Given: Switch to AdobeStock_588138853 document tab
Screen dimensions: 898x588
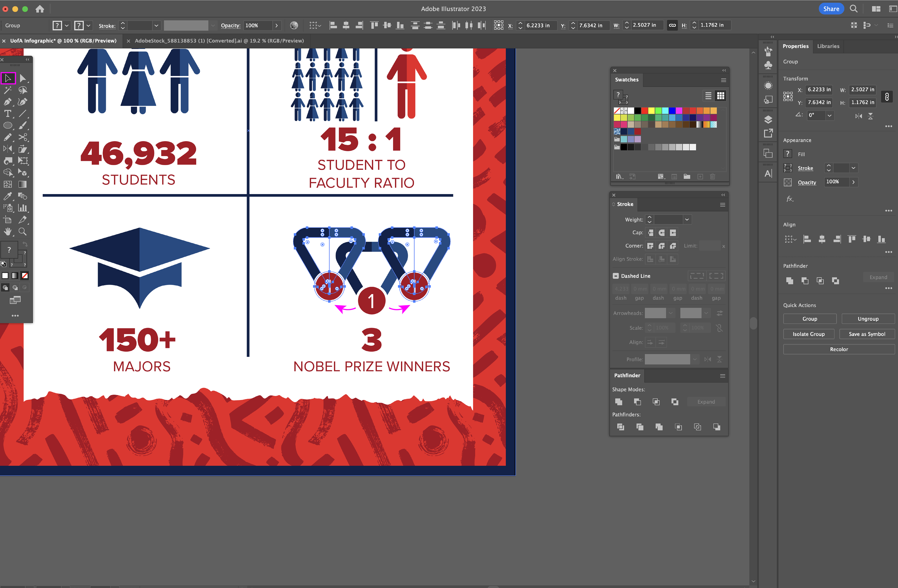Looking at the screenshot, I should (x=219, y=41).
